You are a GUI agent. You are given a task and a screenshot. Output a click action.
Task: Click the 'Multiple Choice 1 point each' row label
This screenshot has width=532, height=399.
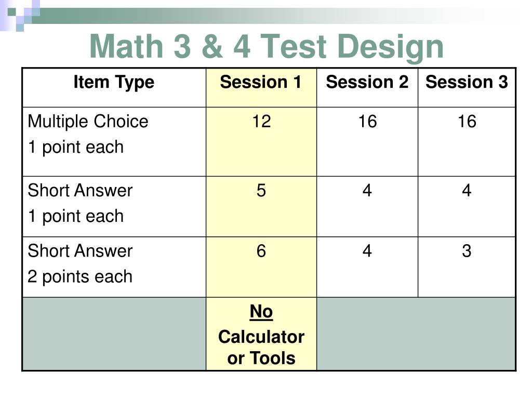(x=88, y=134)
